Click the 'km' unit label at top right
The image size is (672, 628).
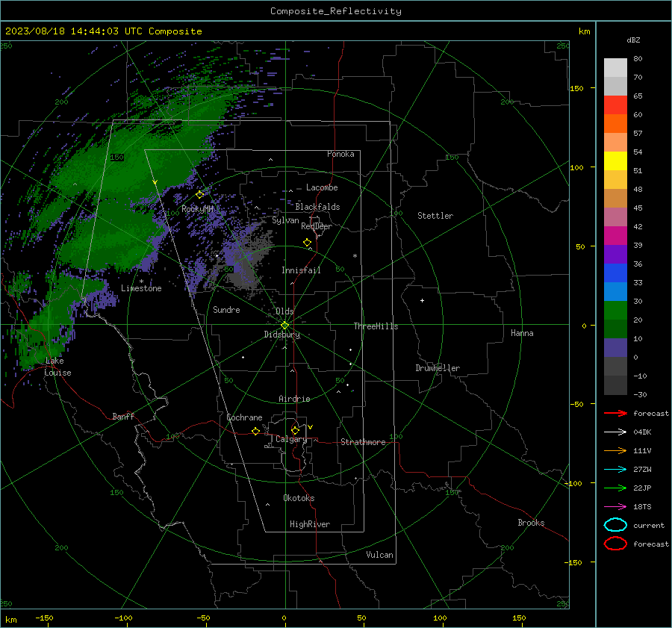[x=584, y=31]
